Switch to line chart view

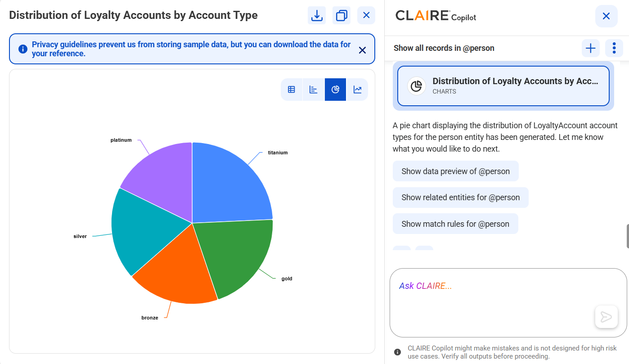(x=357, y=90)
